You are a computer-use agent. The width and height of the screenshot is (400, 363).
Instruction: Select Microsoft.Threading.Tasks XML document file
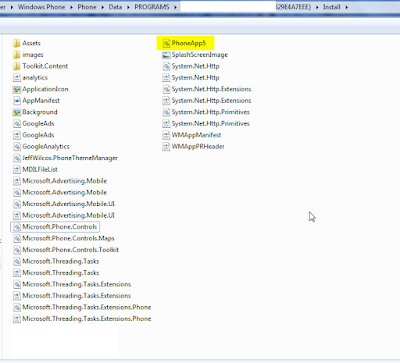56,273
